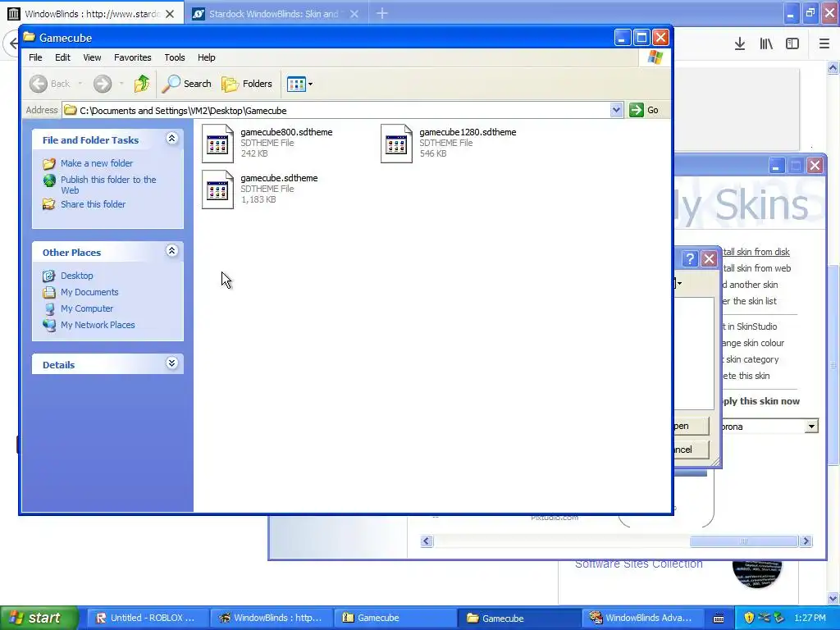Switch to Gamecube zip taskbar item

point(394,618)
